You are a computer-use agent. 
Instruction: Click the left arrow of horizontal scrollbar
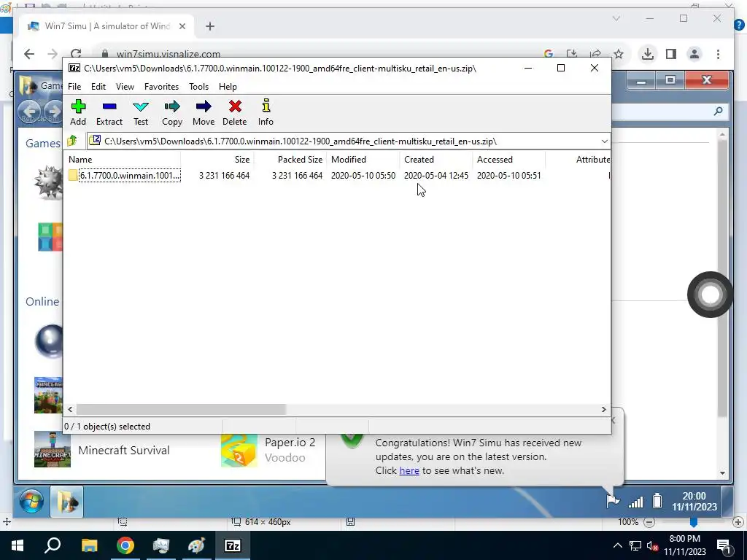tap(71, 410)
